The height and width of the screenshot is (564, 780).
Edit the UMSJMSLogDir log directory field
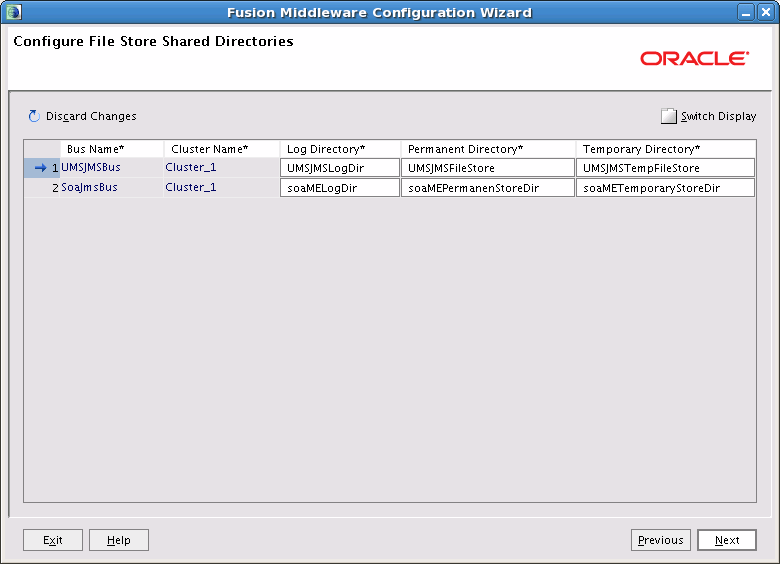tap(340, 168)
